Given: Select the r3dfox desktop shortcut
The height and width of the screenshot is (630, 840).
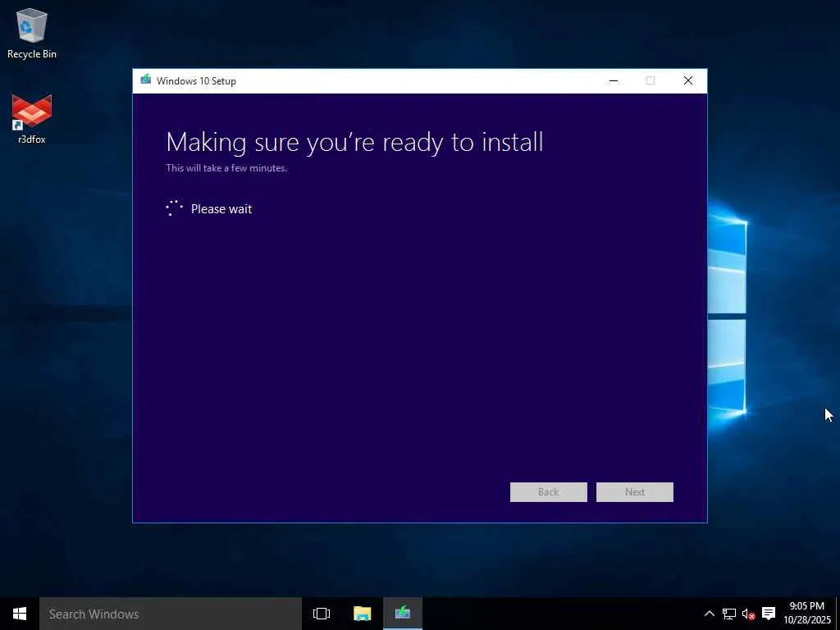Looking at the screenshot, I should (32, 119).
